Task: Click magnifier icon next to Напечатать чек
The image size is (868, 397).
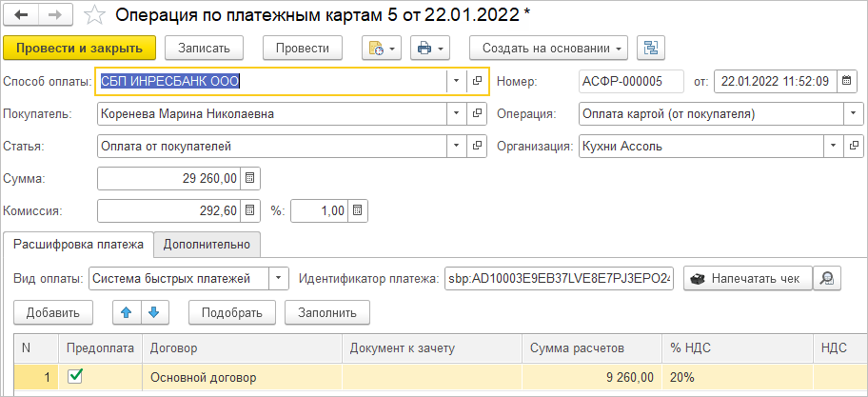Action: 828,278
